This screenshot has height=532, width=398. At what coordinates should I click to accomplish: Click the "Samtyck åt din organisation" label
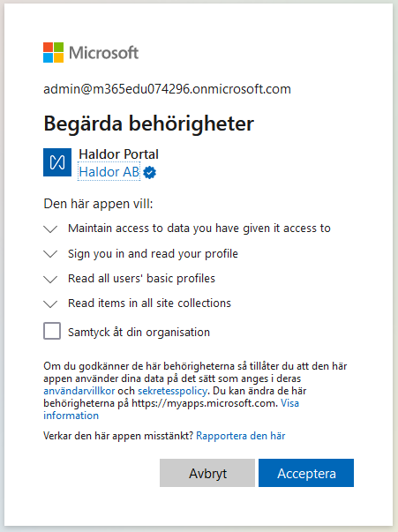coord(139,332)
